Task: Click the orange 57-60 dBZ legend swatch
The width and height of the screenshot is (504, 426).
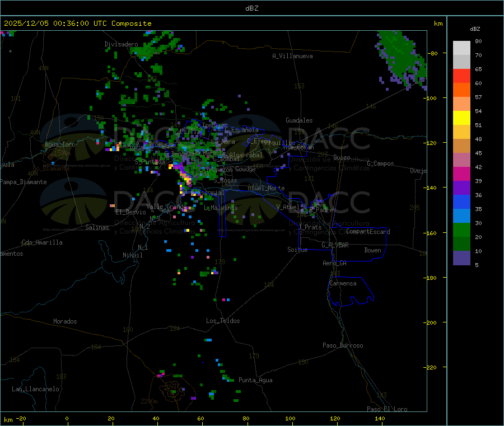Action: pyautogui.click(x=461, y=90)
